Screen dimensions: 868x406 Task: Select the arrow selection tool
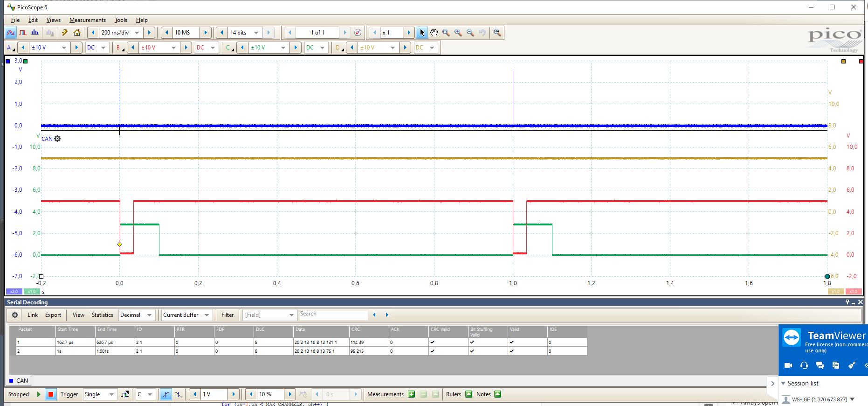[422, 33]
